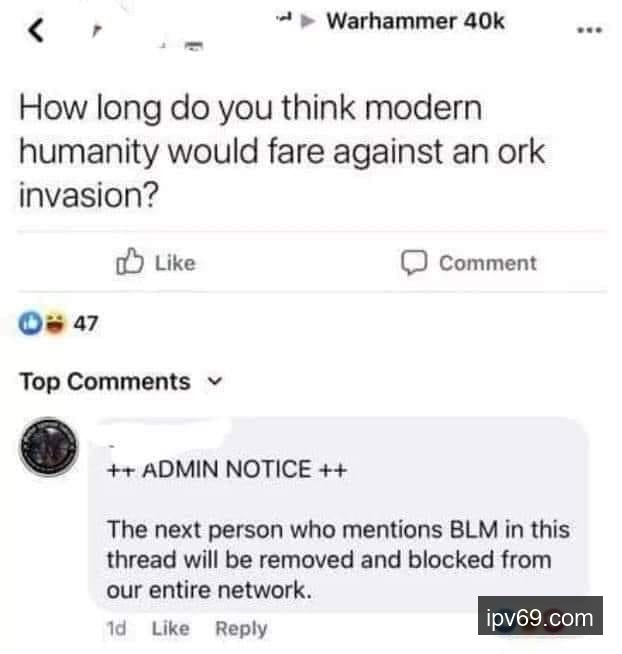
Task: Open the admin commenter's profile picture
Action: click(49, 447)
